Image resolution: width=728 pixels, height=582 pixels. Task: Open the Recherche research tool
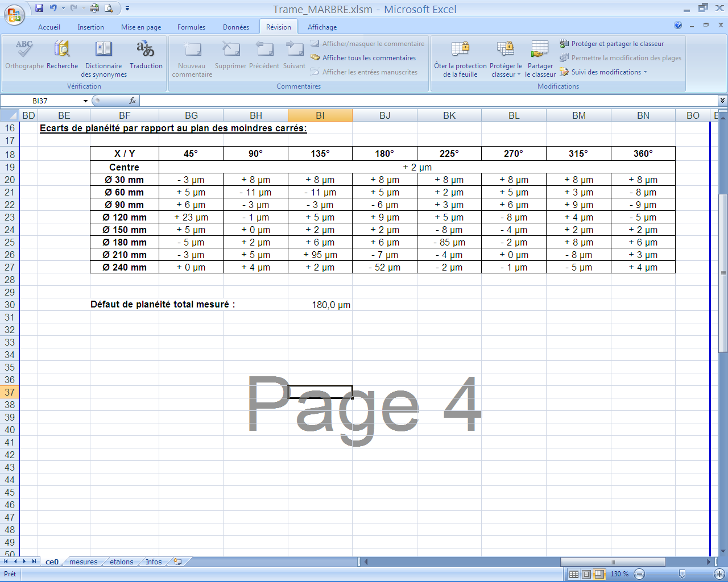pos(62,50)
